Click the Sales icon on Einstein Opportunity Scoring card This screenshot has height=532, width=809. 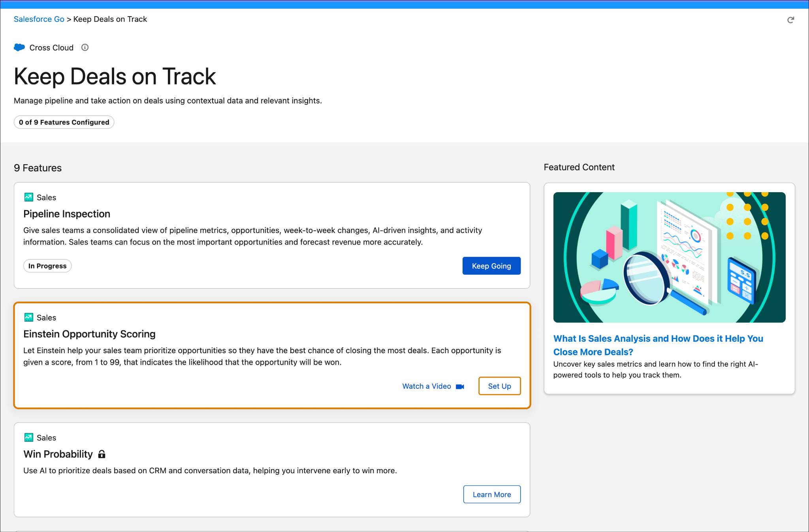[29, 317]
